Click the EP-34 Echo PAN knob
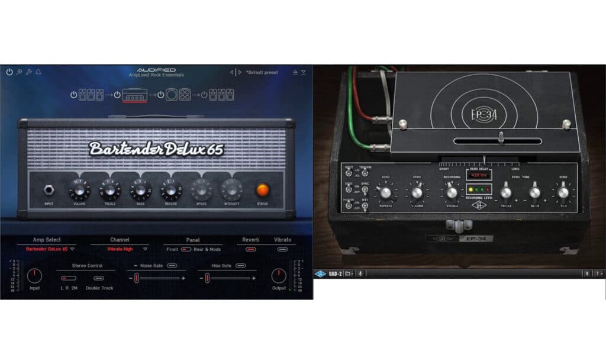 pyautogui.click(x=563, y=192)
